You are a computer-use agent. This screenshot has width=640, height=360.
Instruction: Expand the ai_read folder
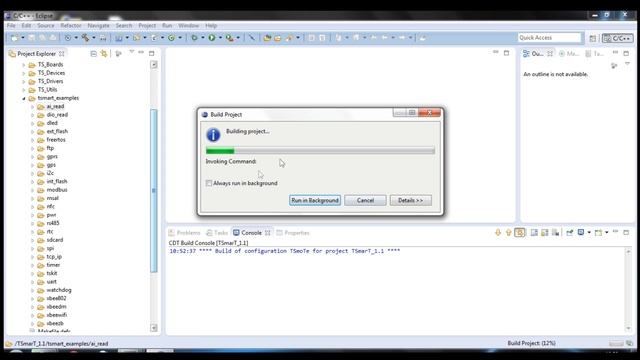(32, 107)
